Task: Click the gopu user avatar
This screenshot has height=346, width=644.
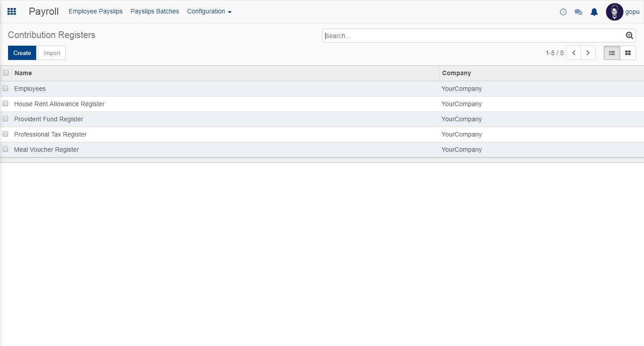Action: pyautogui.click(x=614, y=12)
